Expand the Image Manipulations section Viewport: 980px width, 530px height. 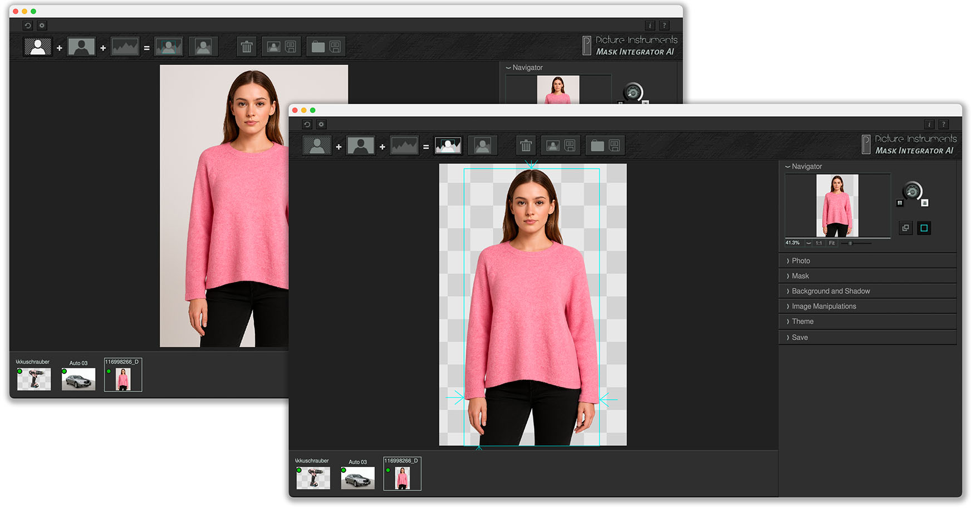point(824,306)
